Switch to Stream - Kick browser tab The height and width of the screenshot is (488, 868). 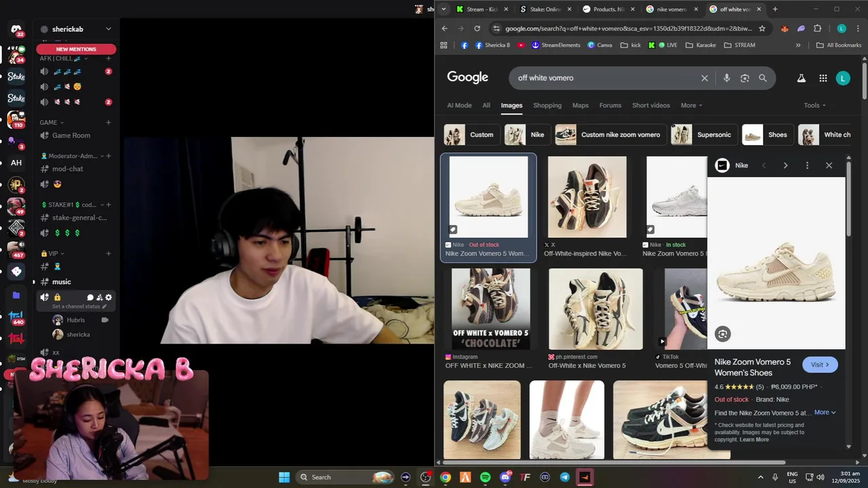pyautogui.click(x=482, y=9)
